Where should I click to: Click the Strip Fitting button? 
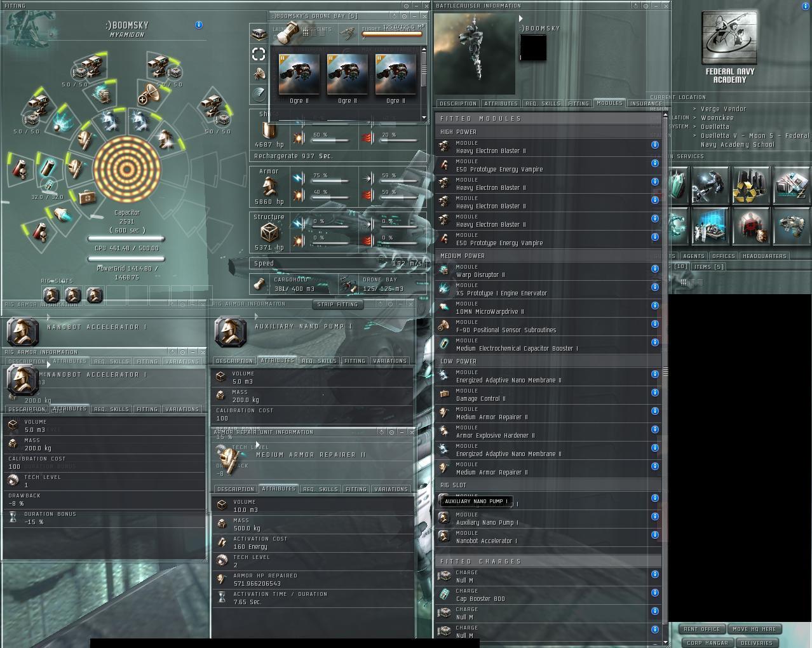pyautogui.click(x=338, y=304)
